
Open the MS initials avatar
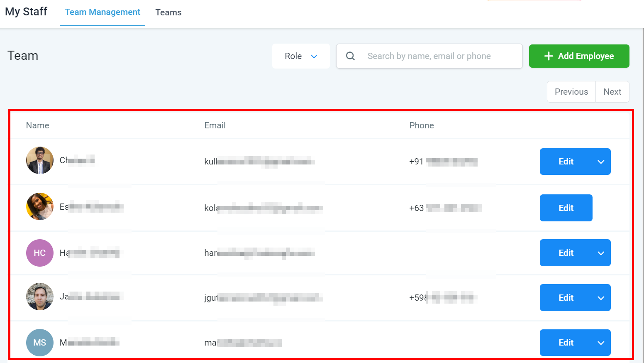pos(40,343)
